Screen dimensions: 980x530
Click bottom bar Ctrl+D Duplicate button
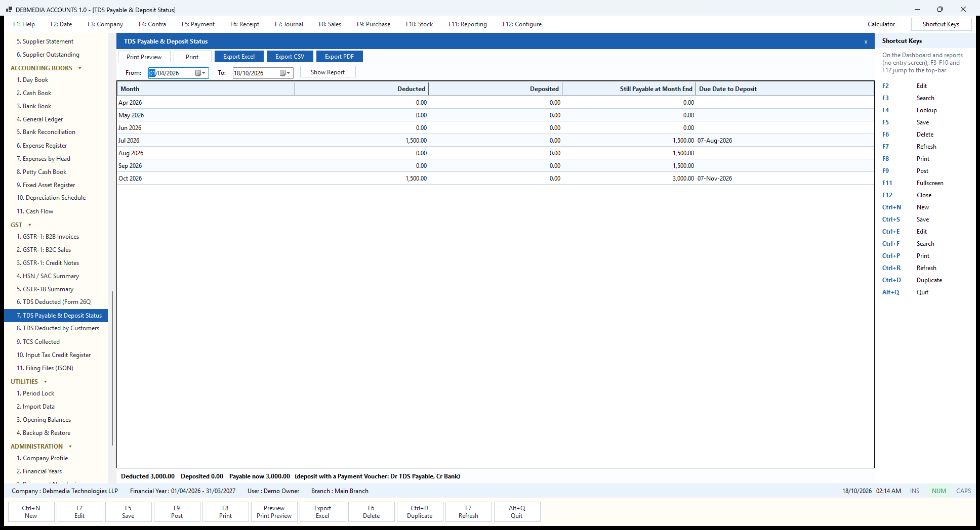[420, 512]
